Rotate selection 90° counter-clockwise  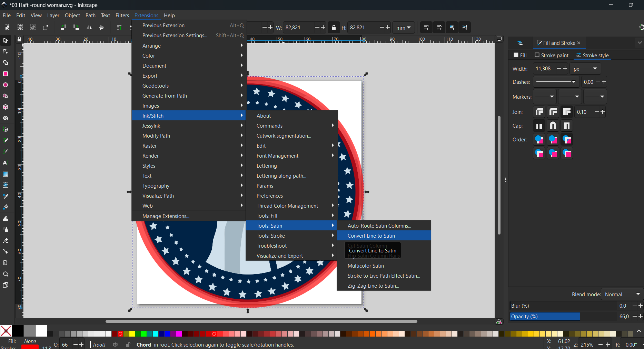(x=63, y=27)
